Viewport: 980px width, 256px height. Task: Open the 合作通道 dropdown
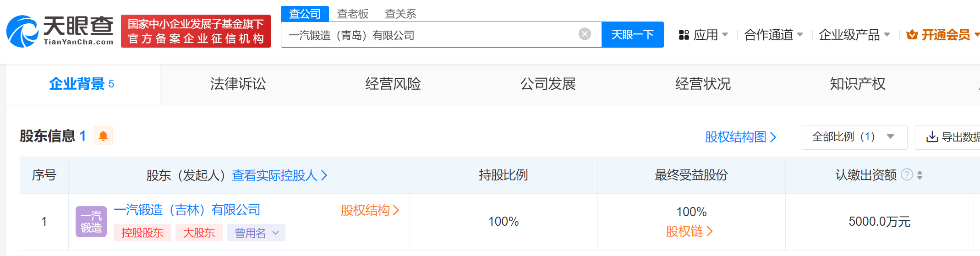point(773,35)
